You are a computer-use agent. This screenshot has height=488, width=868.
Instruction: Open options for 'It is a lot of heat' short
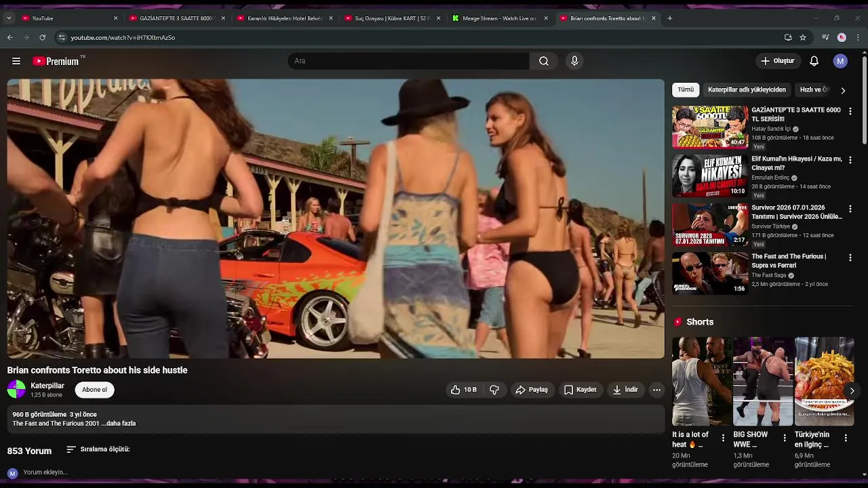(723, 438)
